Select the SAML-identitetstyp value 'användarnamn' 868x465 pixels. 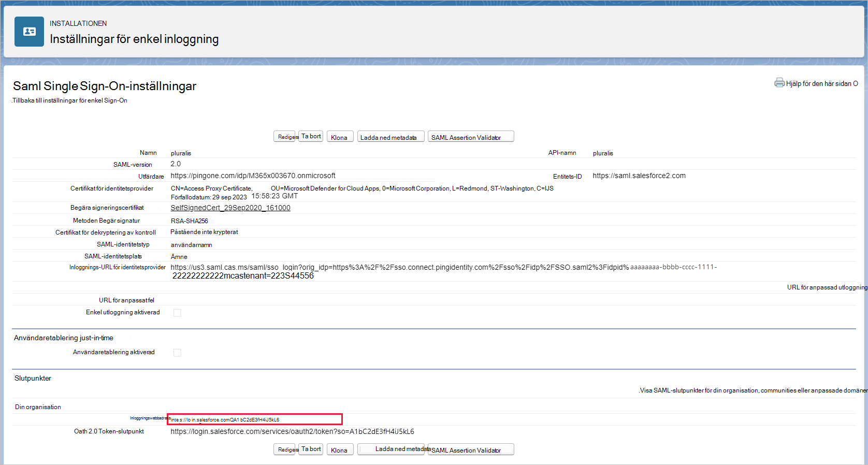click(x=192, y=244)
